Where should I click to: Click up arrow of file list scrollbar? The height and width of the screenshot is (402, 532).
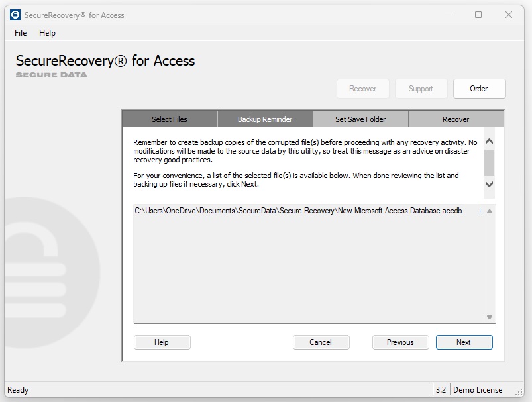pyautogui.click(x=490, y=211)
